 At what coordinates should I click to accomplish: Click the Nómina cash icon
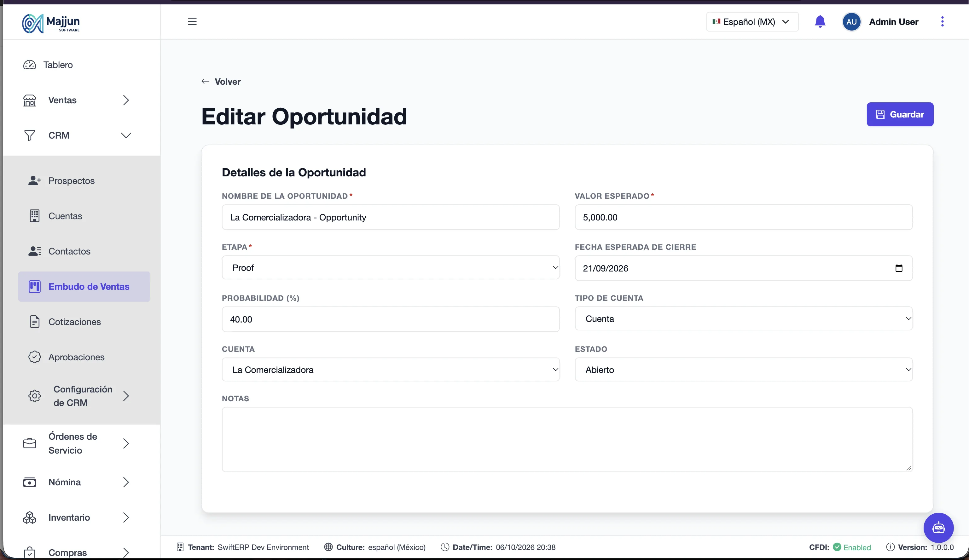30,483
